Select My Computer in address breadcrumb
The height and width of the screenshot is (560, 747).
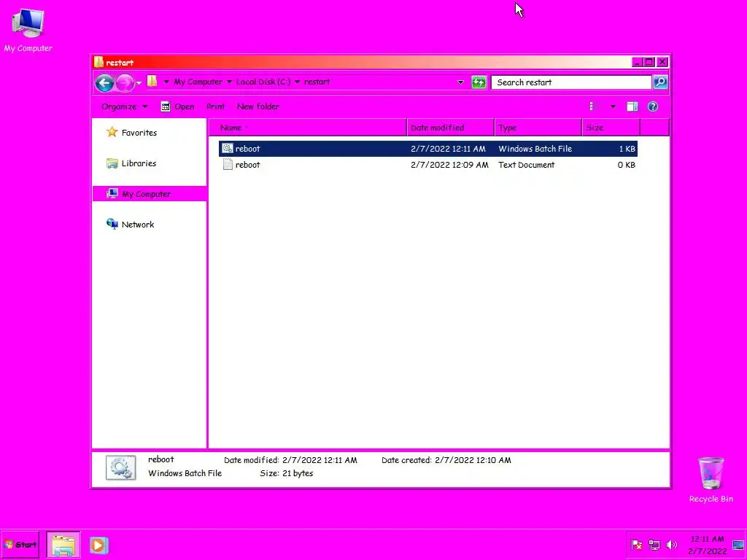click(x=198, y=82)
